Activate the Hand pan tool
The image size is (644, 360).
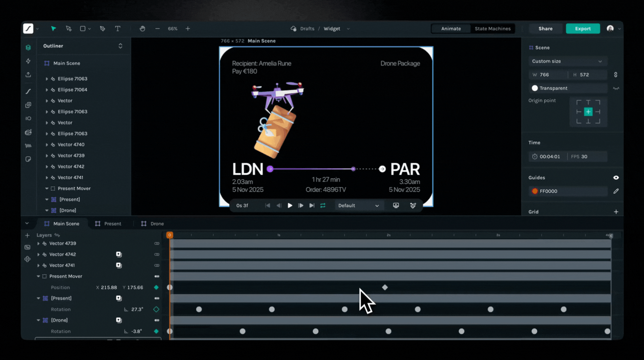click(142, 29)
